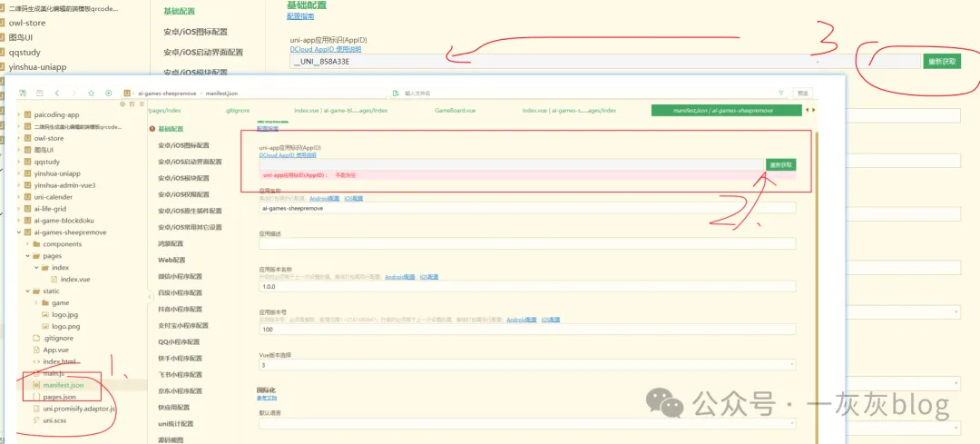Expand the game folder under static
This screenshot has width=980, height=444.
tap(36, 302)
